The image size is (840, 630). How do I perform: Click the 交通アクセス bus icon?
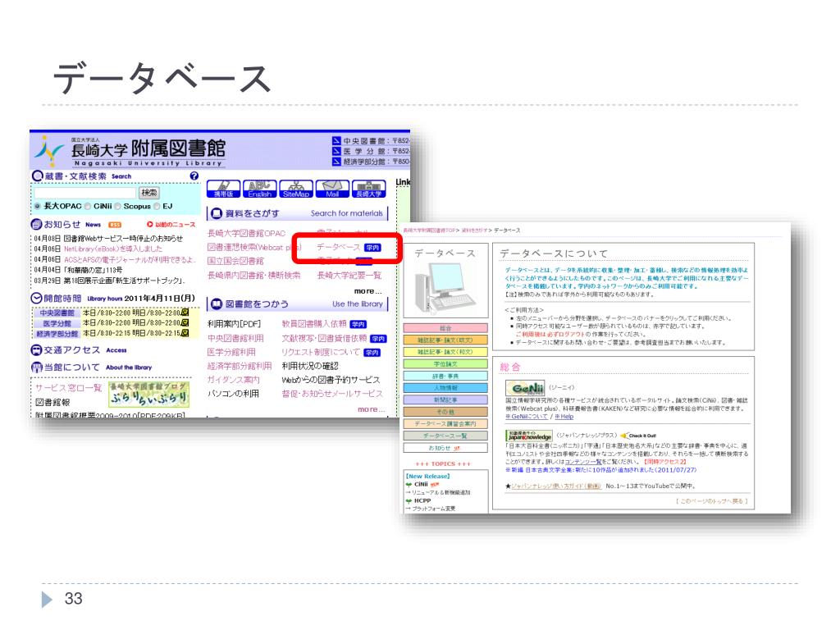[x=36, y=350]
